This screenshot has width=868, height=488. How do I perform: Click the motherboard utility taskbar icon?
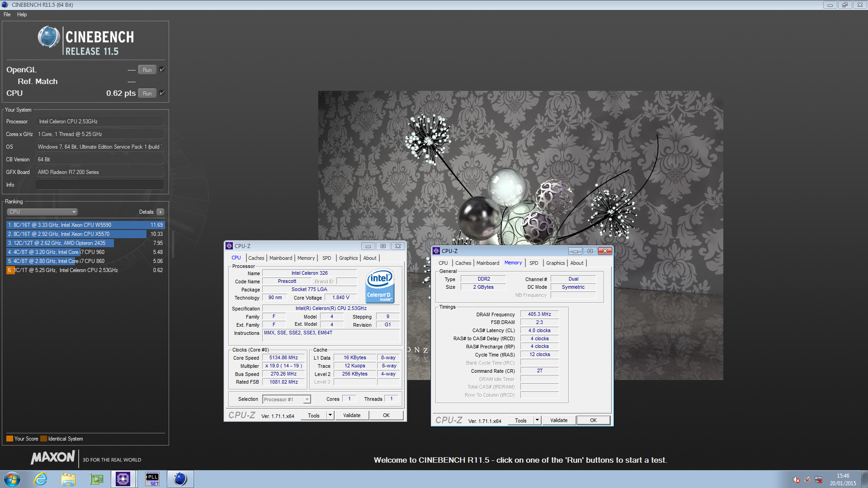(97, 479)
